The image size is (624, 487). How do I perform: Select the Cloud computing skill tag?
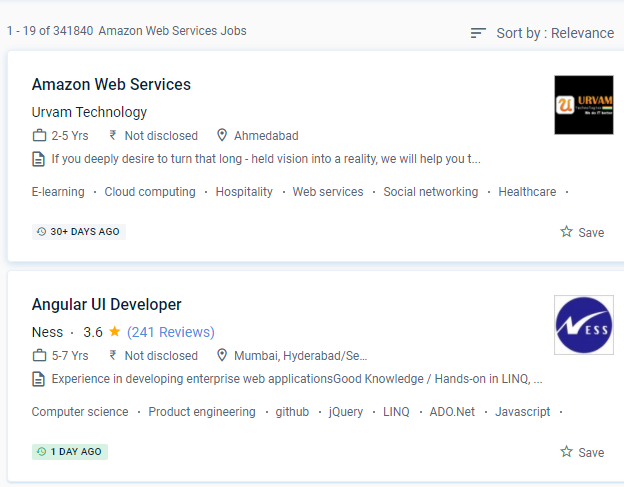tap(150, 192)
